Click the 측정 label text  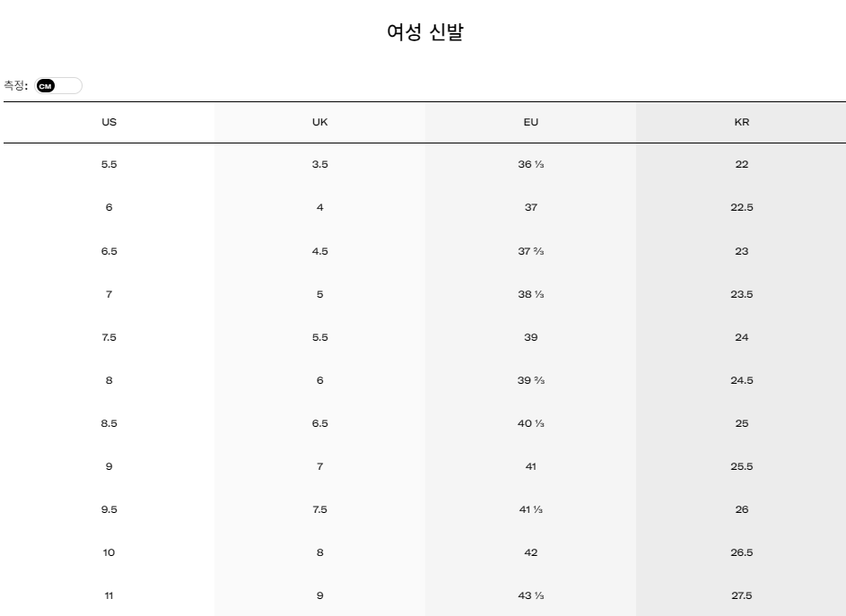[x=15, y=86]
